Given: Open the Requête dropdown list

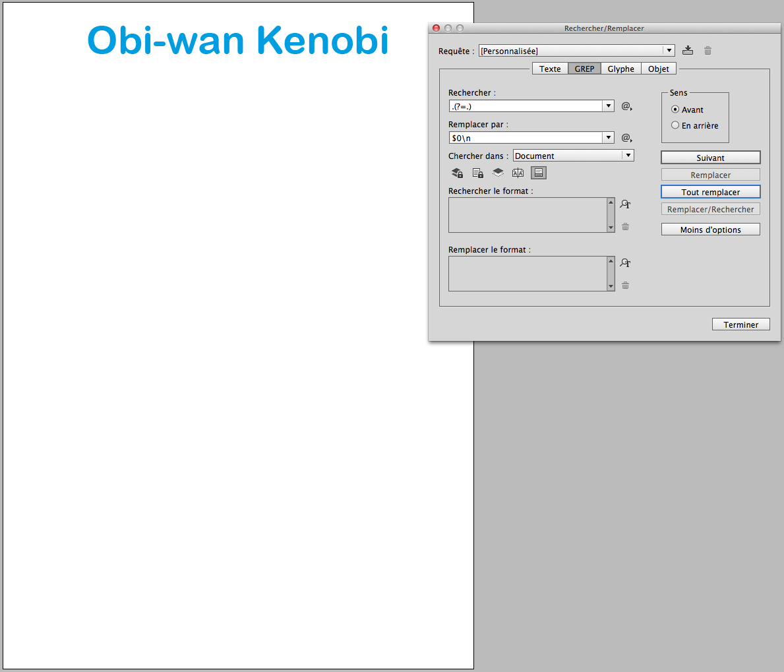Looking at the screenshot, I should click(x=576, y=51).
